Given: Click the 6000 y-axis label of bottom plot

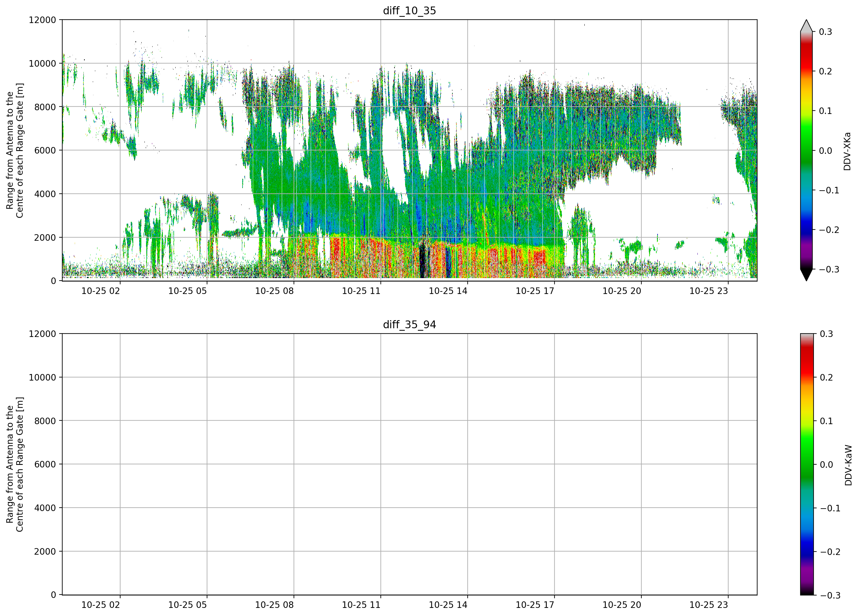Looking at the screenshot, I should tap(45, 464).
